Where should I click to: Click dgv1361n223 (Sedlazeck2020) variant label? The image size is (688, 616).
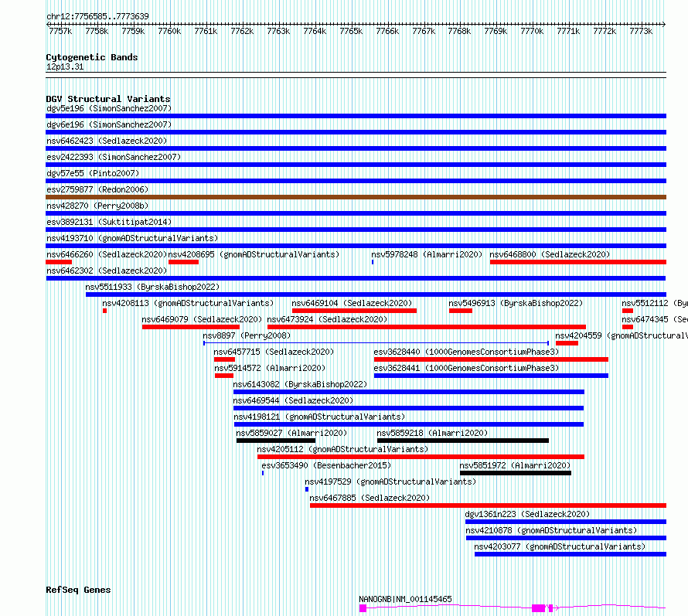(527, 514)
